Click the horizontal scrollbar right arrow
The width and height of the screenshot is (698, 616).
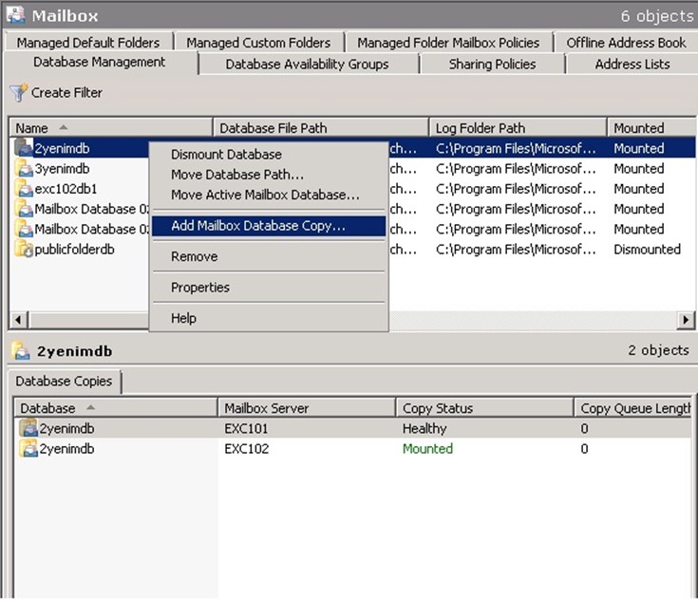(686, 320)
